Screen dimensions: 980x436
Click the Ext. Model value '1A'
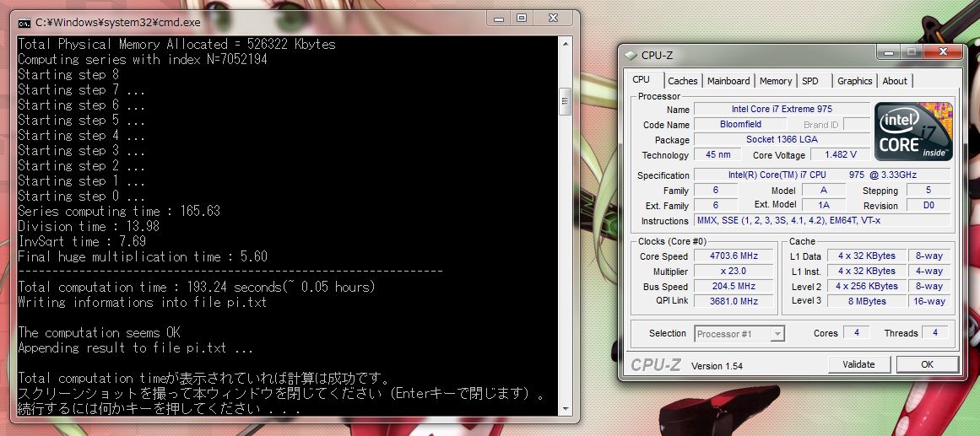(823, 206)
